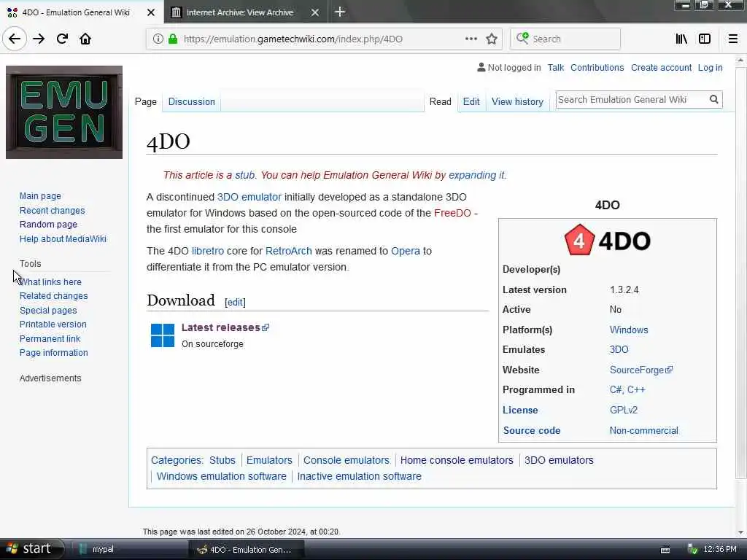Switch to Internet Archive: View Archive tab
747x560 pixels.
(x=239, y=12)
